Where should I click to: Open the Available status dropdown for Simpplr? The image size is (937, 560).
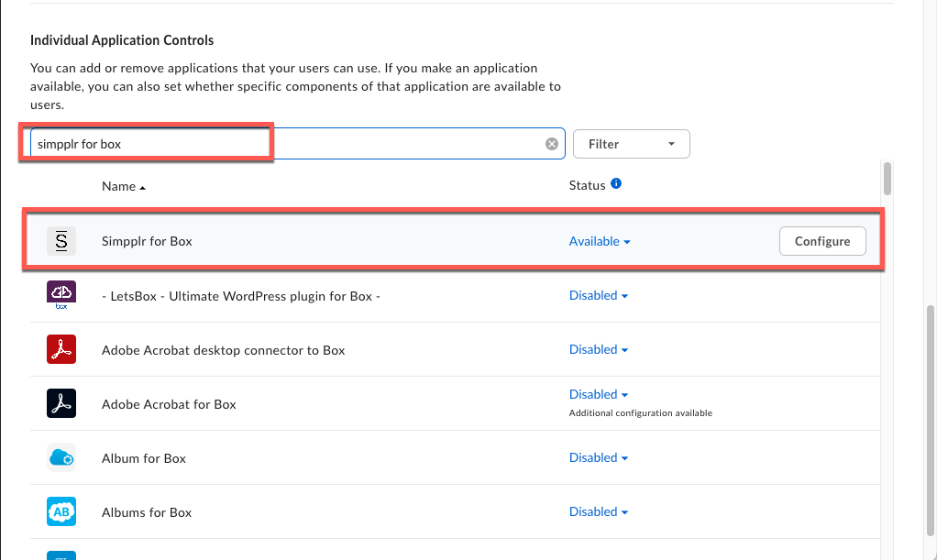(600, 242)
